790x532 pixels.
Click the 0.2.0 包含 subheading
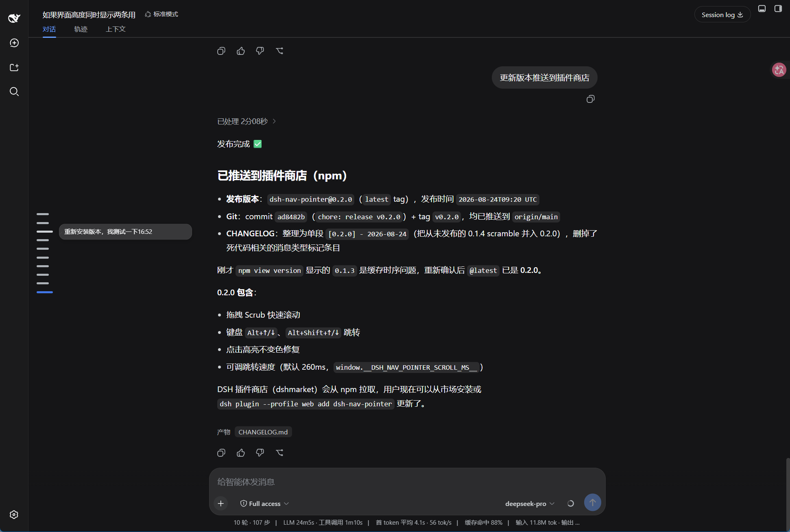(x=237, y=292)
